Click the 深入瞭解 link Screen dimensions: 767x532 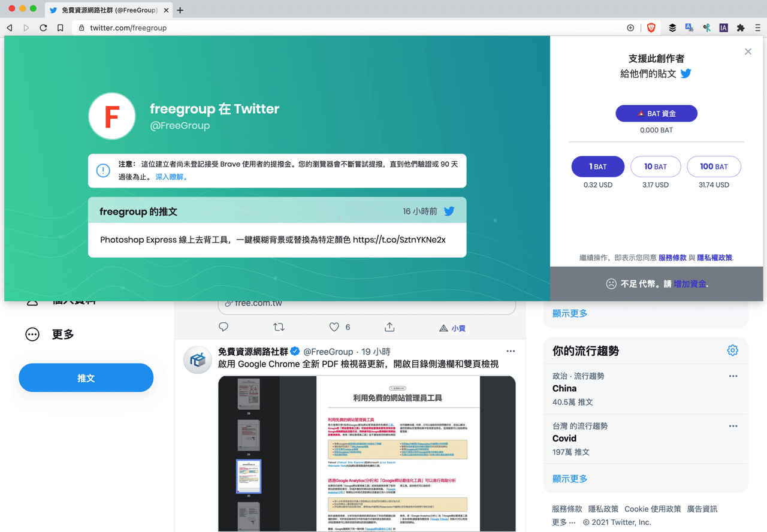171,177
